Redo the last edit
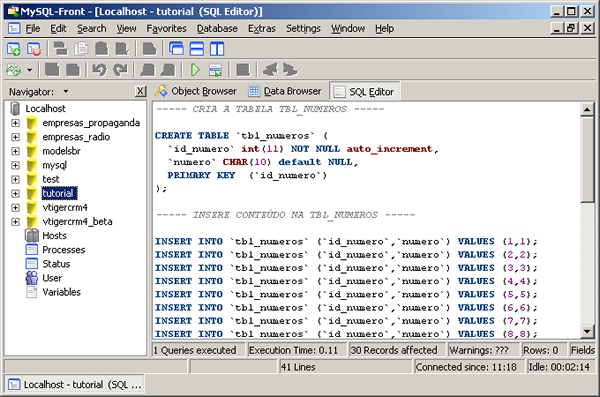Viewport: 600px width, 397px height. click(x=120, y=70)
